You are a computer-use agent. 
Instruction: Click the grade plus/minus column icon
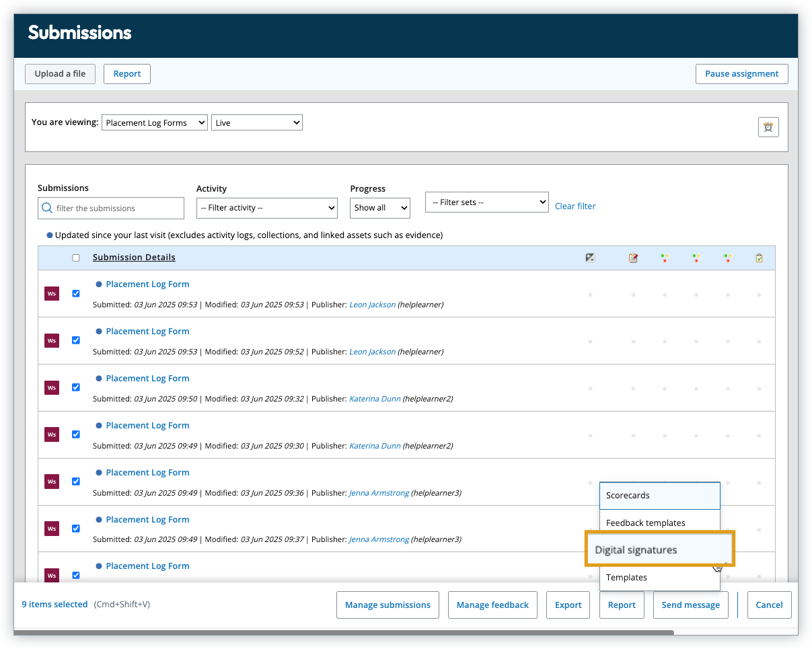[590, 258]
